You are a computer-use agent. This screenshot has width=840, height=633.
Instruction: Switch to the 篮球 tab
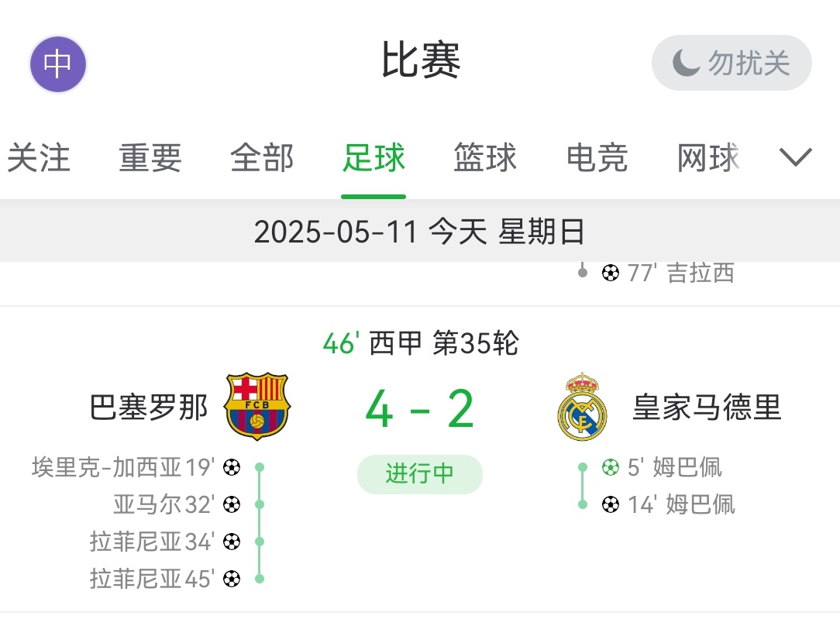tap(485, 158)
